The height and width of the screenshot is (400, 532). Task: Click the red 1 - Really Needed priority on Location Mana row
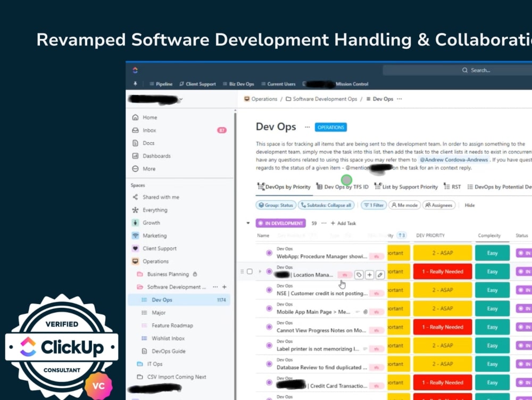443,271
